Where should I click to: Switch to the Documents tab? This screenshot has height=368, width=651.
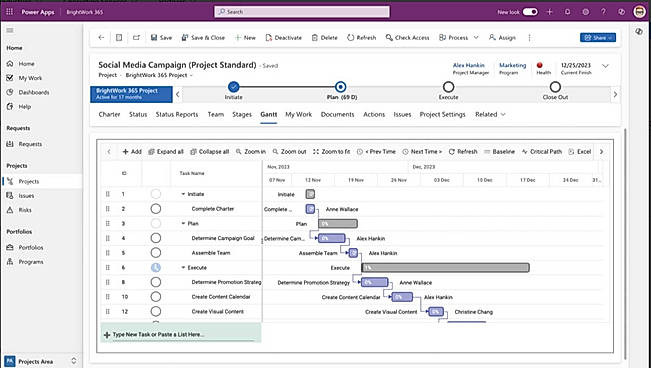338,114
